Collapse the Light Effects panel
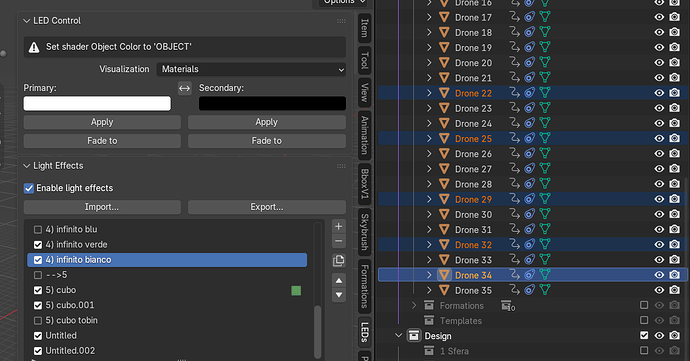 click(x=26, y=166)
